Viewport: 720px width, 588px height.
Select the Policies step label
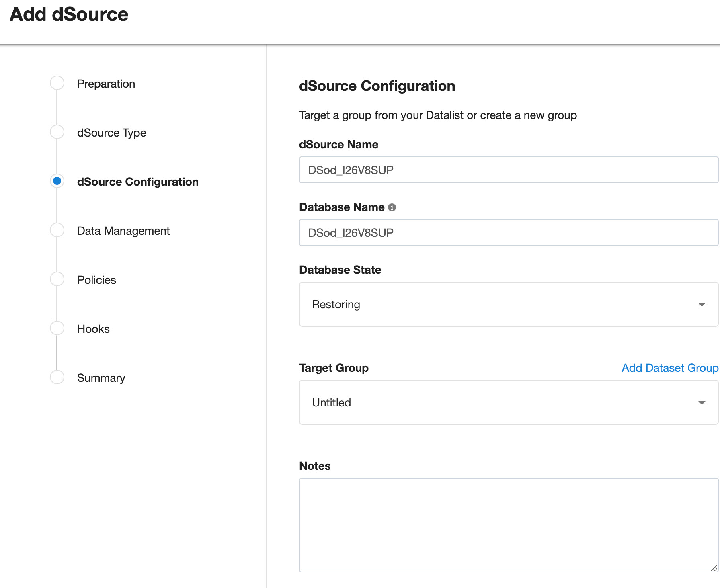click(96, 280)
